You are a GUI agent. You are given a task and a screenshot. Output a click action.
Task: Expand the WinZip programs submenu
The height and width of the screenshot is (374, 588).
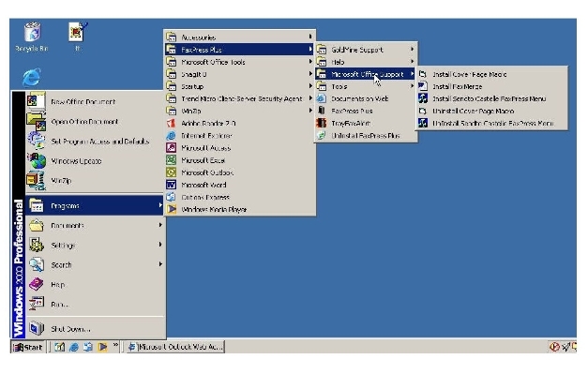(240, 111)
